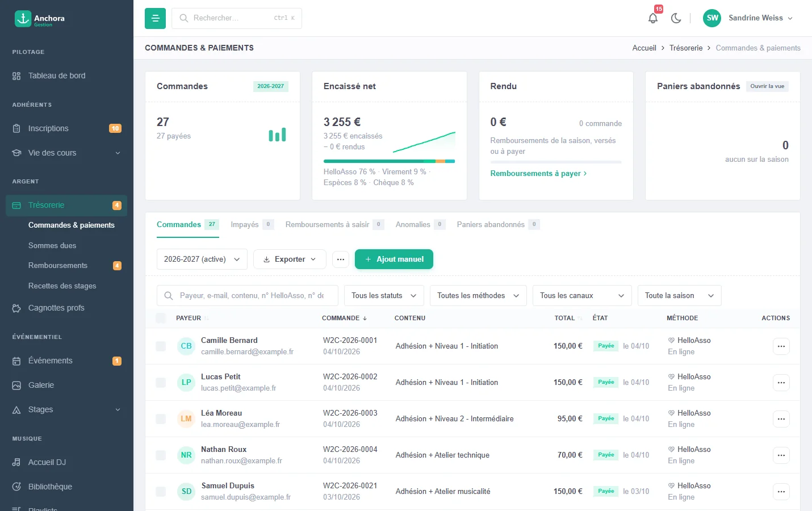The image size is (812, 511).
Task: Click the payer search field in the table
Action: pos(248,295)
